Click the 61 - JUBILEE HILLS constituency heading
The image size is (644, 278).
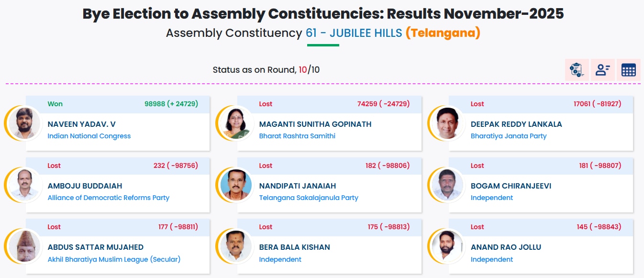click(x=354, y=33)
